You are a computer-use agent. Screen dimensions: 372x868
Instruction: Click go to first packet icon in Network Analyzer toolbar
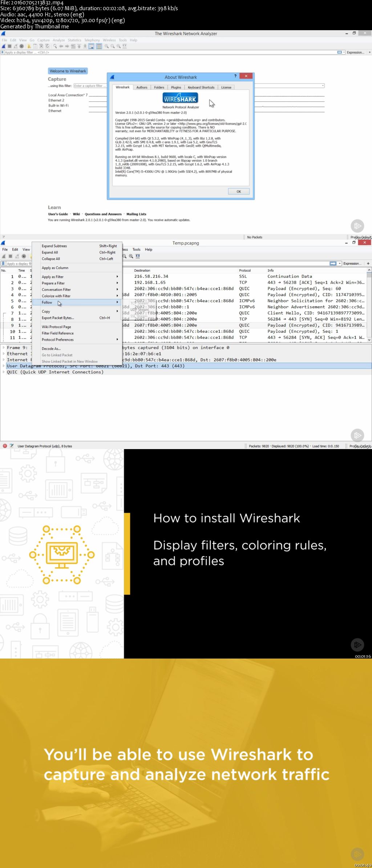[x=79, y=46]
